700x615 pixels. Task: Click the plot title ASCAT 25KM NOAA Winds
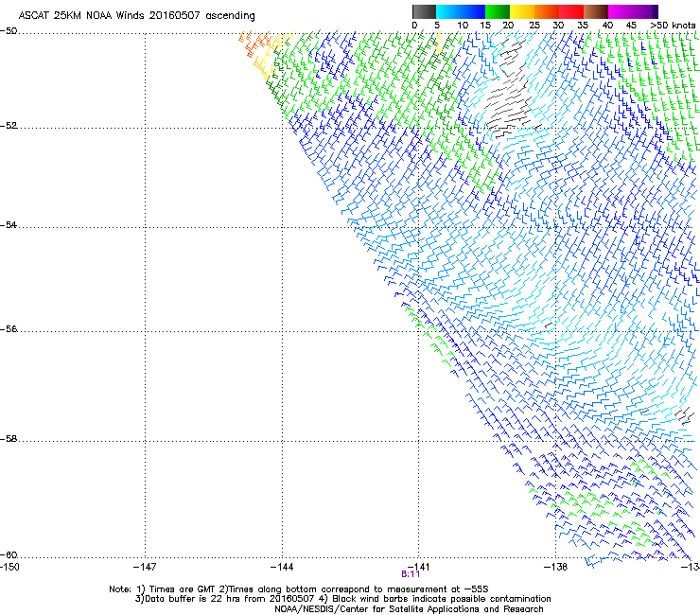(136, 15)
